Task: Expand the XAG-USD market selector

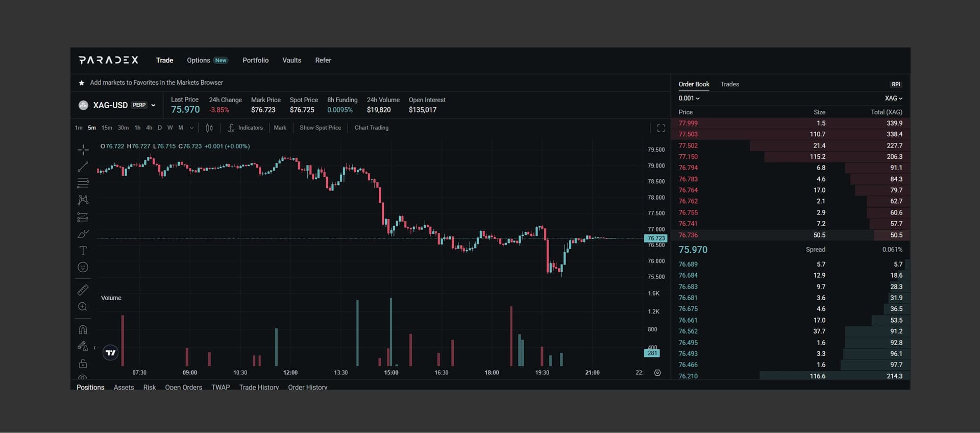Action: tap(153, 105)
